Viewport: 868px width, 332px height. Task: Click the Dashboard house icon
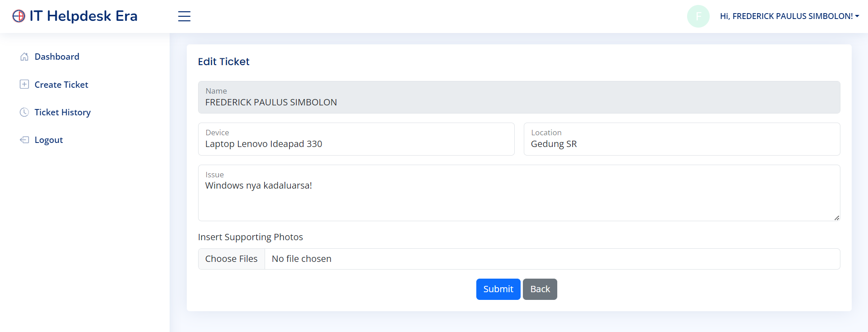24,57
